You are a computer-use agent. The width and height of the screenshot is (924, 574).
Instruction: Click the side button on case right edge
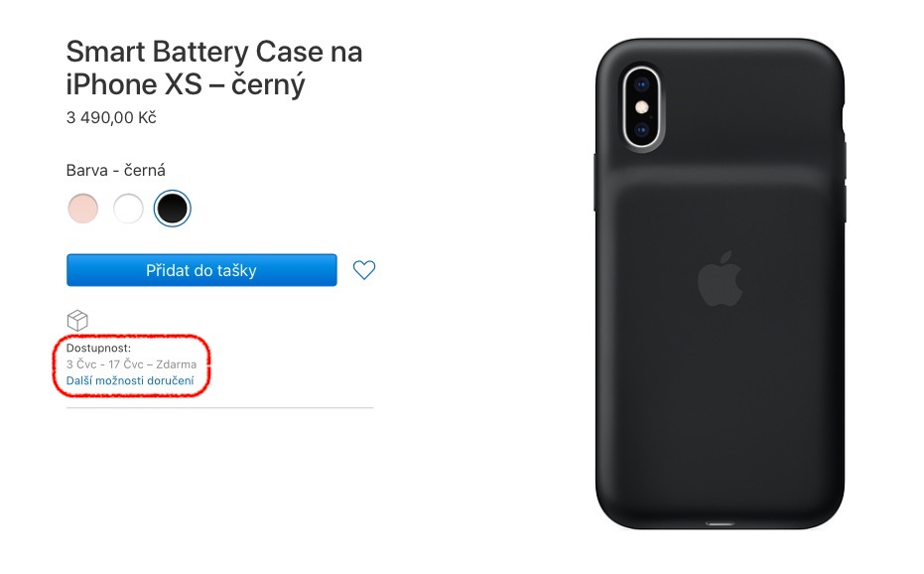844,162
